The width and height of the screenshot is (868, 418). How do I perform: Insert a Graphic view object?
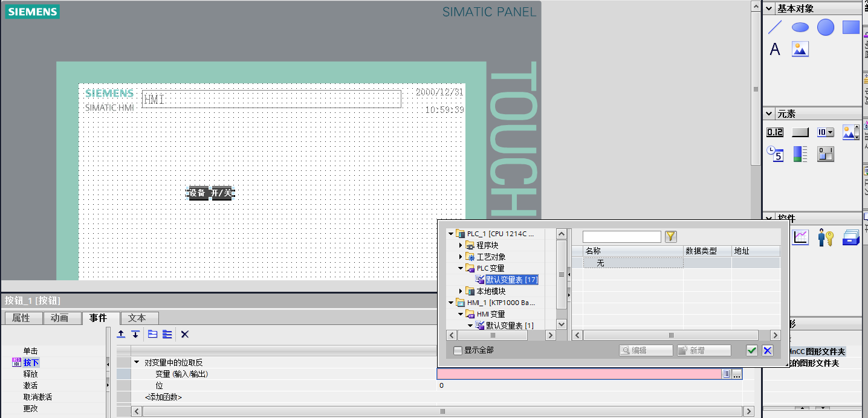(800, 50)
